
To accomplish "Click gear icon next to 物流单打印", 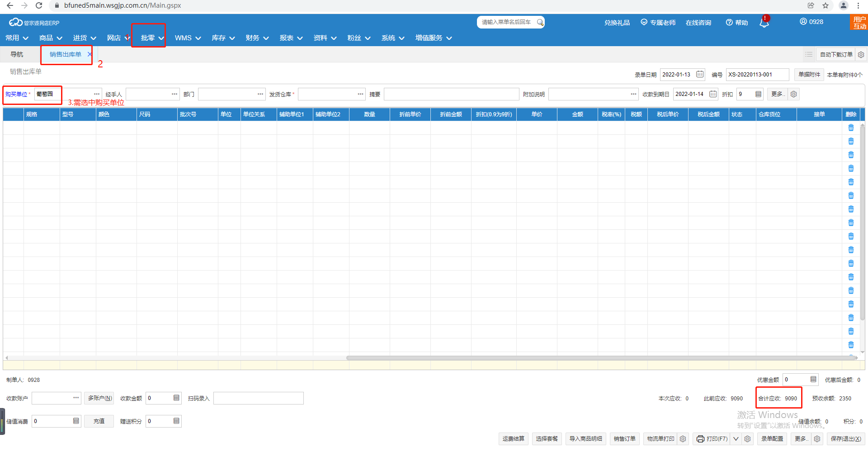I will [683, 439].
